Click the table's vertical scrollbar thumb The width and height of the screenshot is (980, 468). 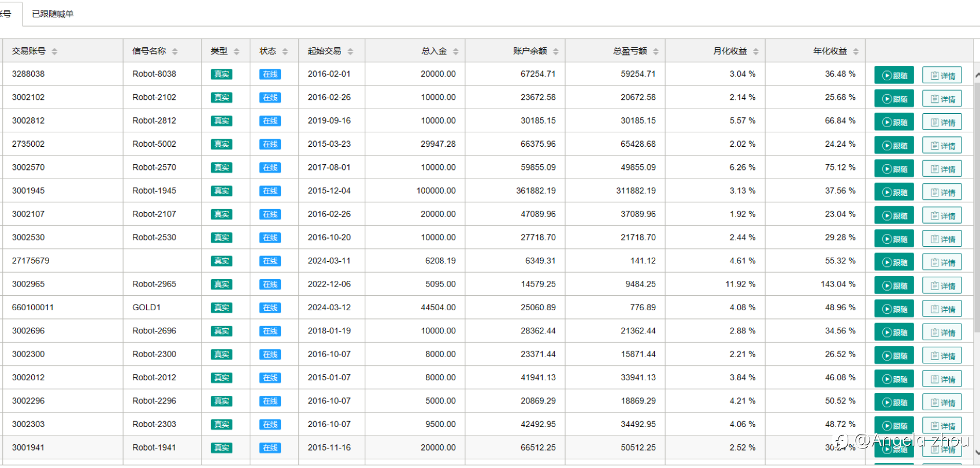[x=977, y=208]
